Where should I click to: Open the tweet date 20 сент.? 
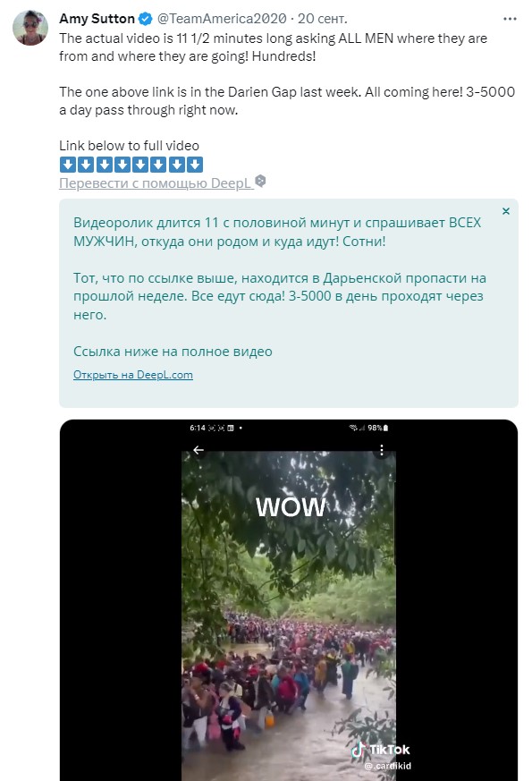point(323,19)
